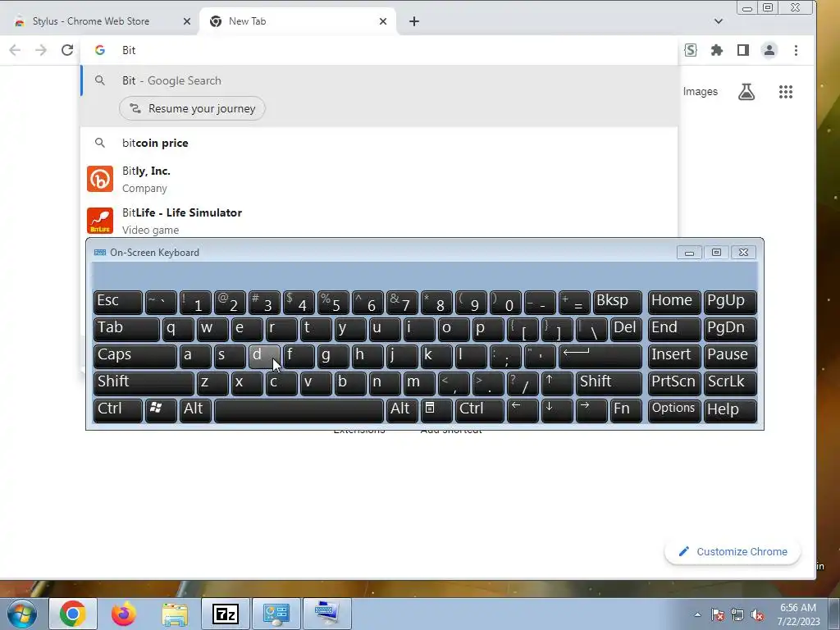
Task: Tap the Esc key on On-Screen Keyboard
Action: [x=118, y=303]
